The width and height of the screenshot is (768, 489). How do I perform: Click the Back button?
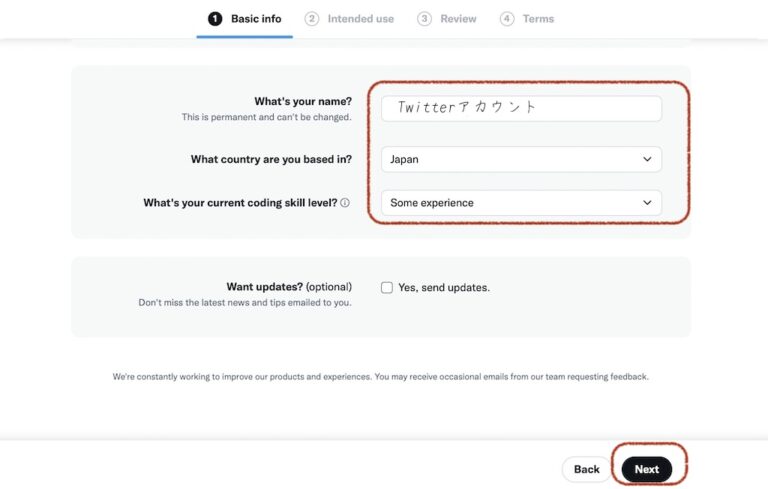[587, 469]
